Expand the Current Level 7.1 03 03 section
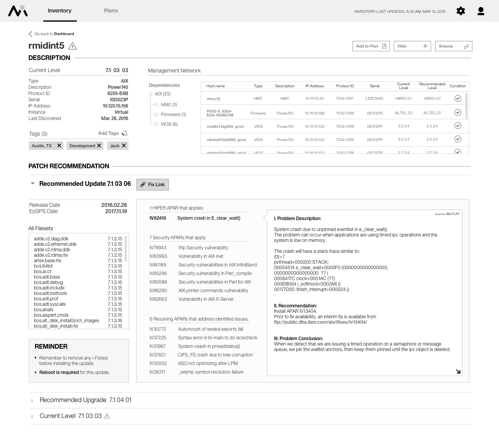Image resolution: width=499 pixels, height=448 pixels. (x=32, y=416)
